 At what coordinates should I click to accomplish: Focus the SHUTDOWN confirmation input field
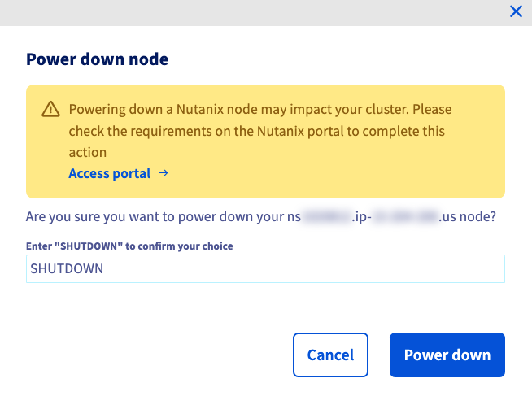coord(265,268)
